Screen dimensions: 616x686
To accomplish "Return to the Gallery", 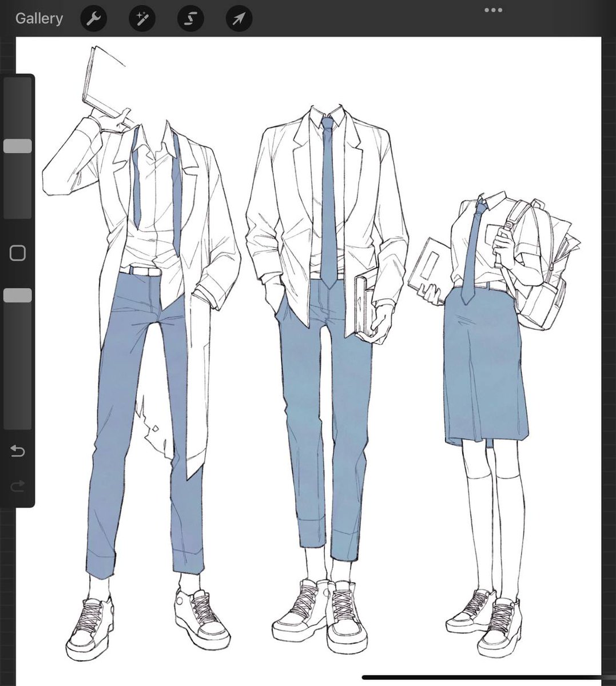I will click(39, 18).
